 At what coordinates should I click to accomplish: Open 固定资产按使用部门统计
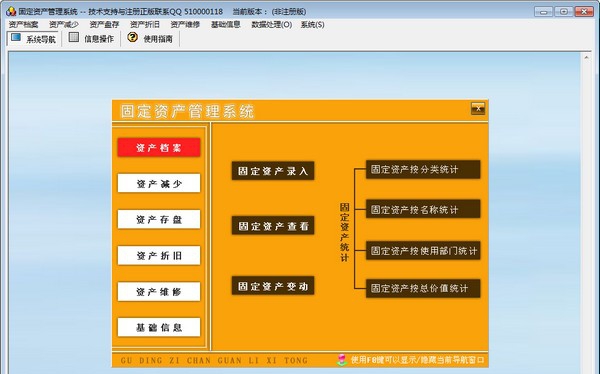pos(423,250)
